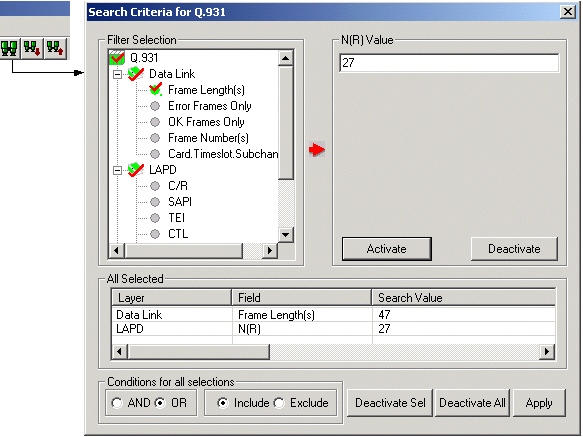
Task: Click the binoculars search icon
Action: [x=9, y=48]
